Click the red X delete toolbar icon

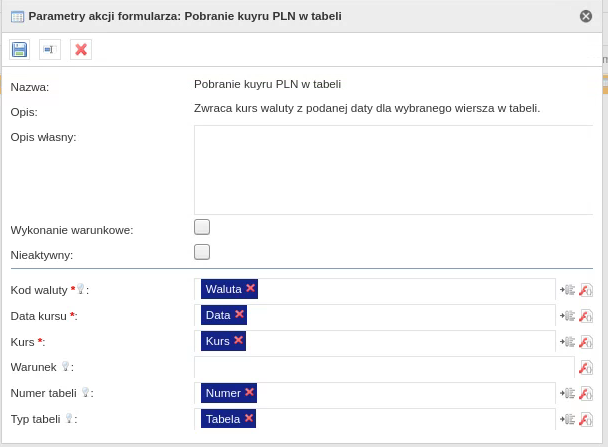click(81, 49)
